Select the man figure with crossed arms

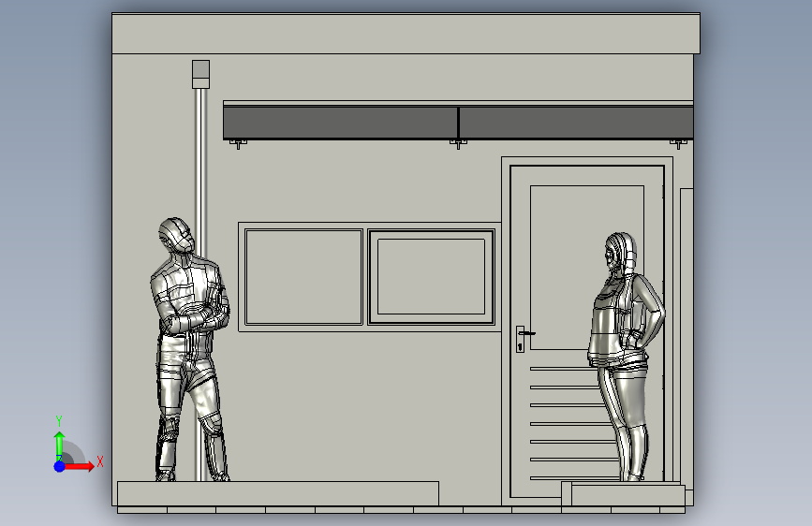coord(190,349)
